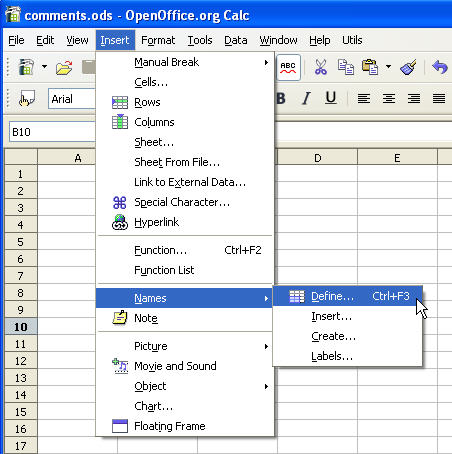
Task: Align text left
Action: [364, 98]
